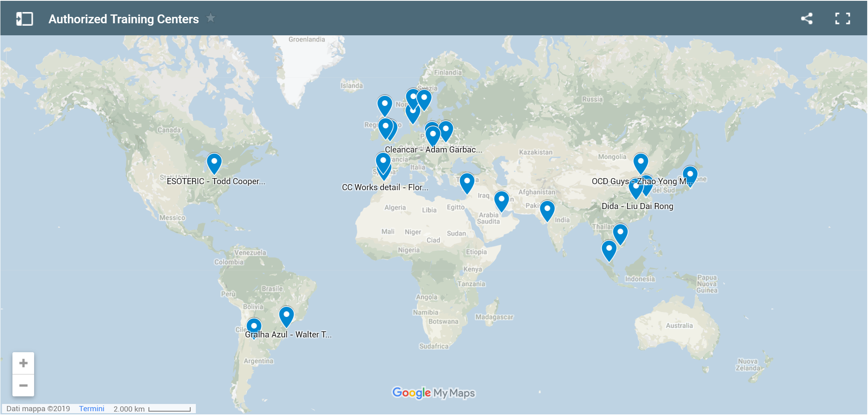Click the share map icon

[x=807, y=18]
